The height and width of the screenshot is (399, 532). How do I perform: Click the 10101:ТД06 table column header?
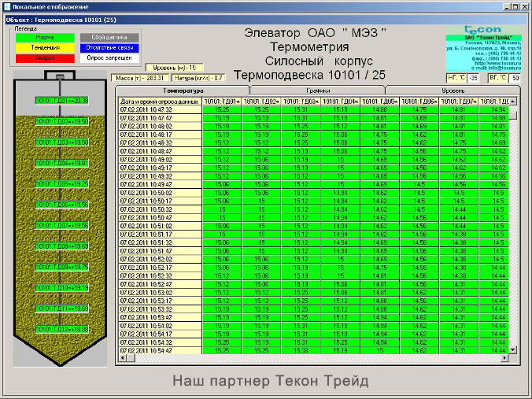(x=419, y=101)
